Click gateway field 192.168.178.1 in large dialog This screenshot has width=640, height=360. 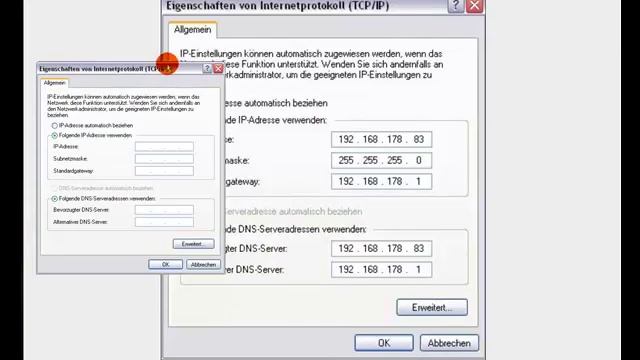point(381,182)
